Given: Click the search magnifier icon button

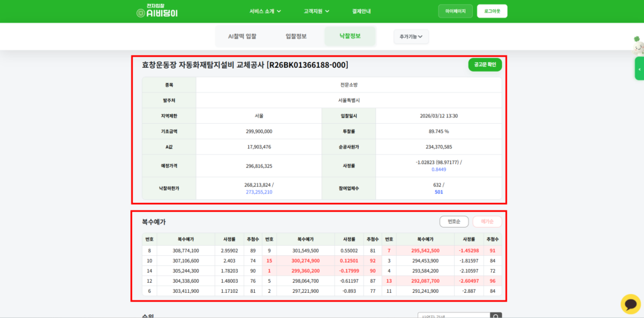Looking at the screenshot, I should pos(496,316).
